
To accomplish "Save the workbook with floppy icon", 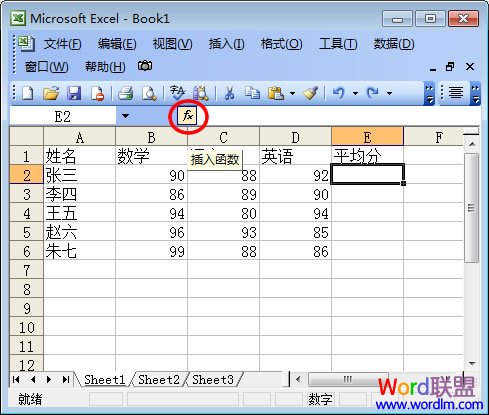I will tap(74, 93).
